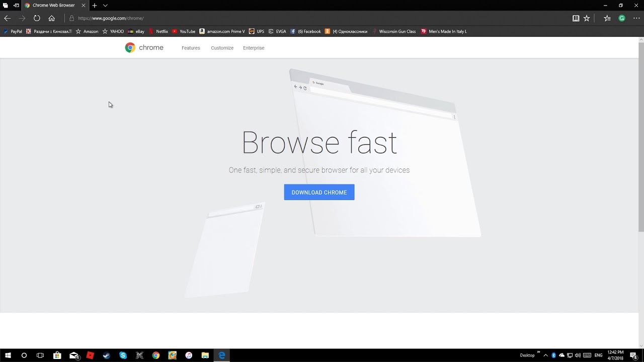Open amazon.com Prime V favorite
The height and width of the screenshot is (362, 644).
pyautogui.click(x=222, y=31)
